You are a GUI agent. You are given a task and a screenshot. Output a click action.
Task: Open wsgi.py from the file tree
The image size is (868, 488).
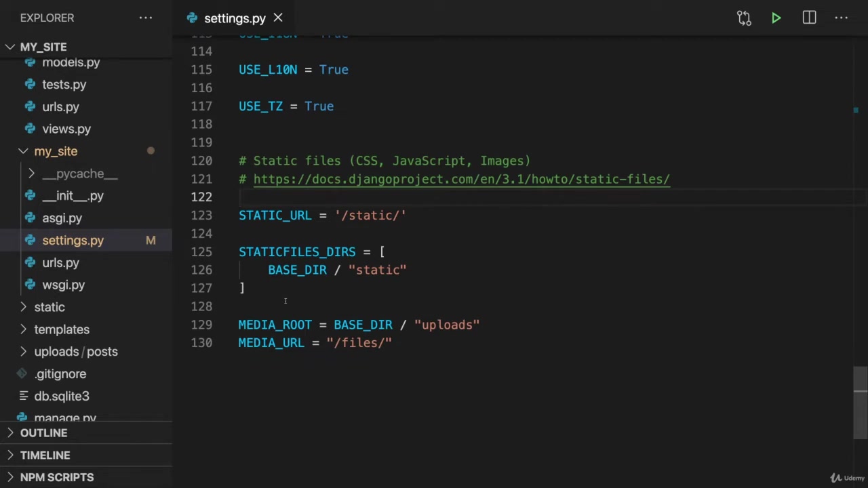click(63, 285)
